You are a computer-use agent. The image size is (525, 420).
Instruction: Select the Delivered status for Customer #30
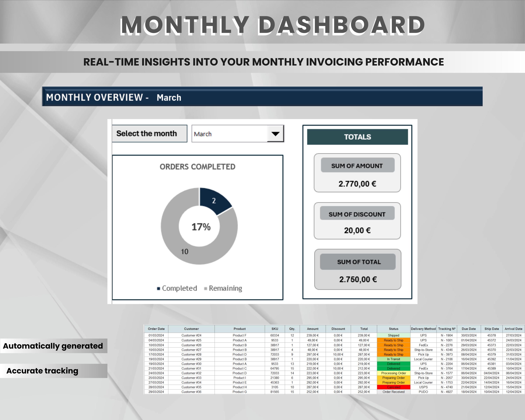[x=394, y=364]
